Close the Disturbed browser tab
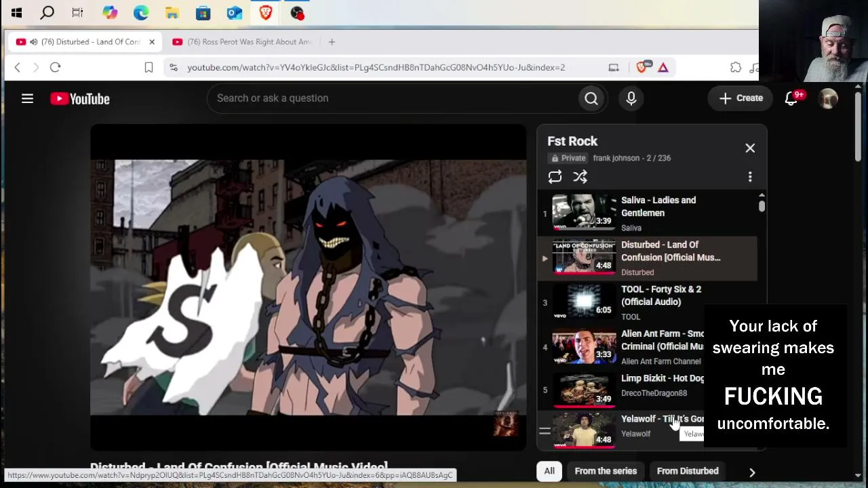868x488 pixels. (152, 42)
